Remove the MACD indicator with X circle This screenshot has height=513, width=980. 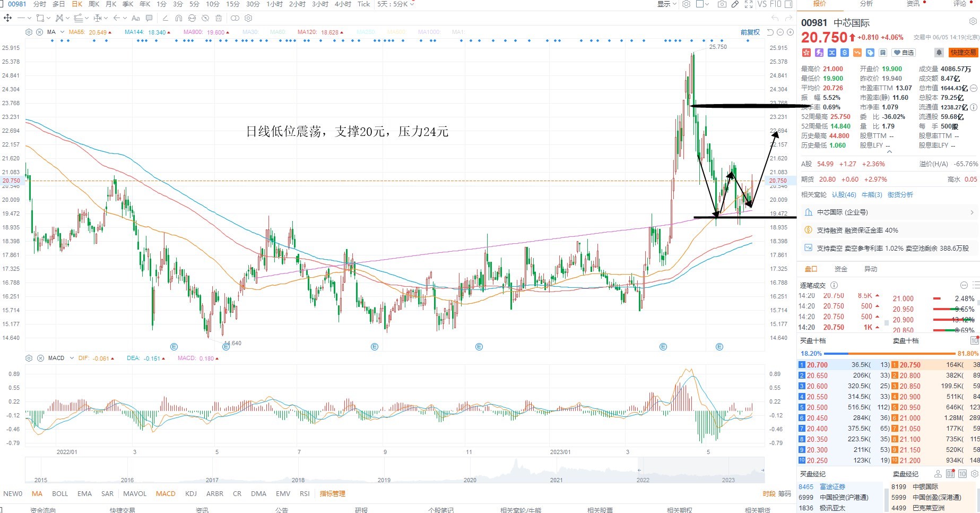pos(40,358)
